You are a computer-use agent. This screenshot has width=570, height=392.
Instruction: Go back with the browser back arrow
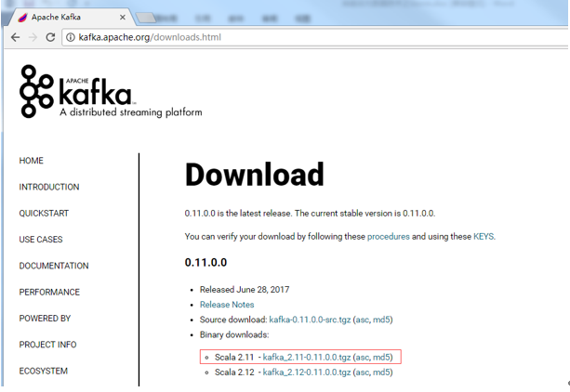(15, 37)
